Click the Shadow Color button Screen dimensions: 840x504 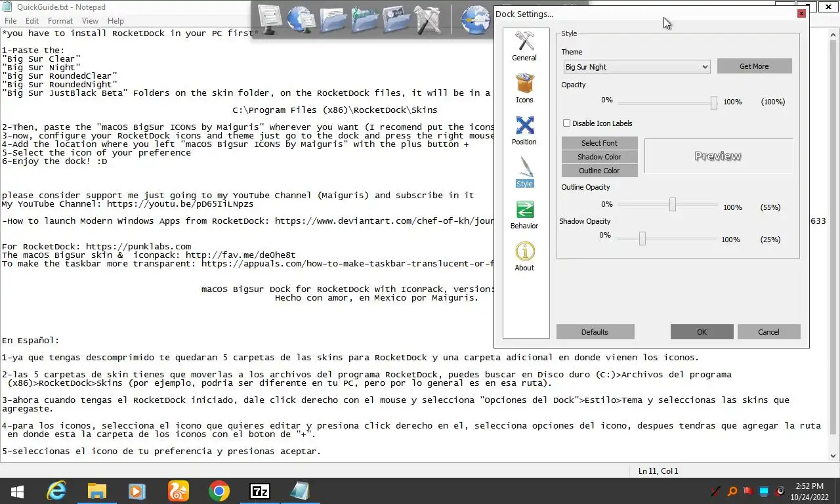pos(599,157)
